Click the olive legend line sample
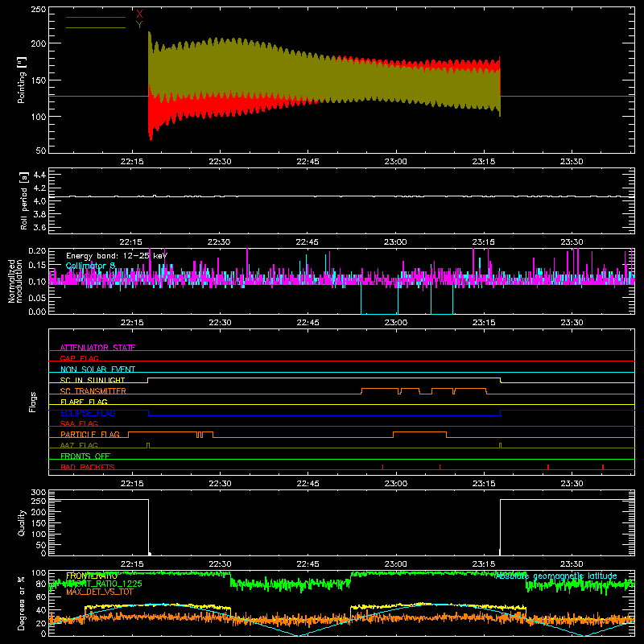 point(96,27)
